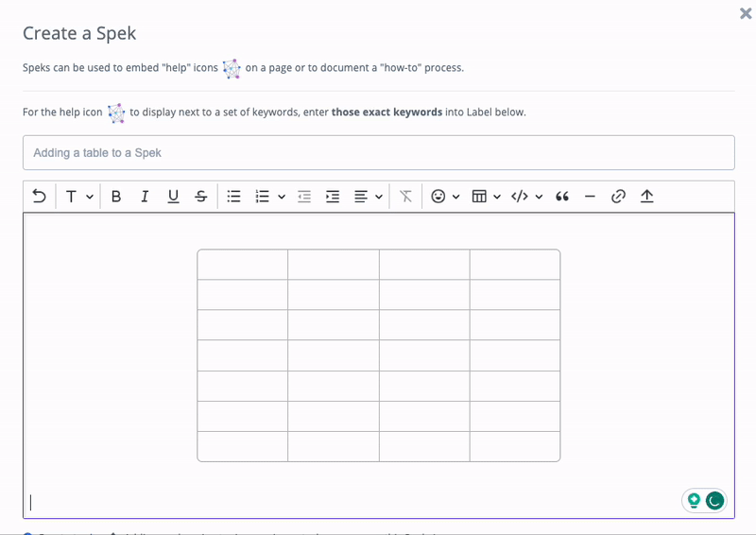Image resolution: width=756 pixels, height=535 pixels.
Task: Clear formatting with crossed T icon
Action: pos(405,197)
